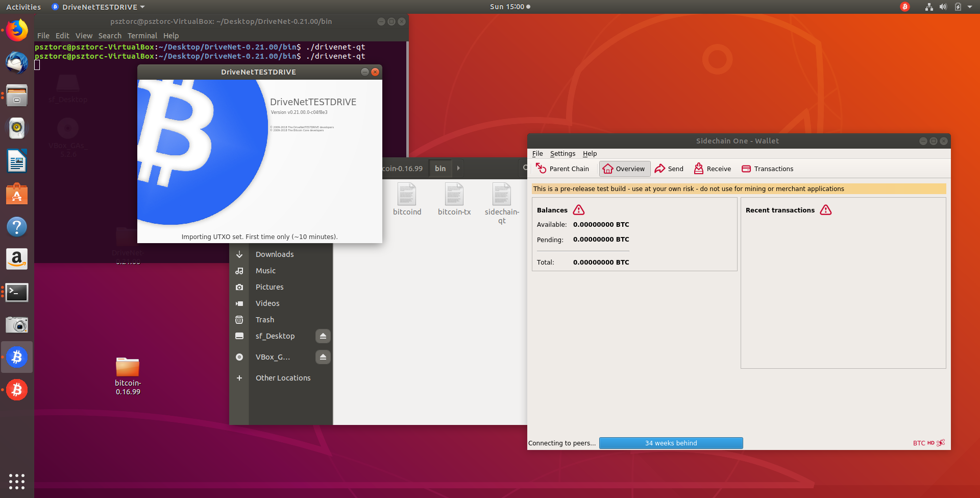Screen dimensions: 980x498
Task: Click the Sun 15:00 clock
Action: click(510, 7)
